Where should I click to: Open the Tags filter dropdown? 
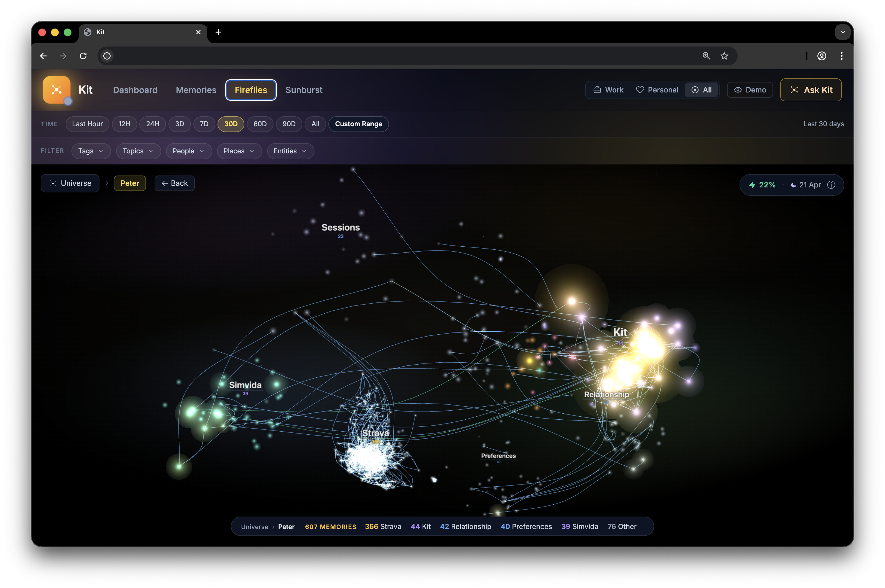tap(91, 151)
